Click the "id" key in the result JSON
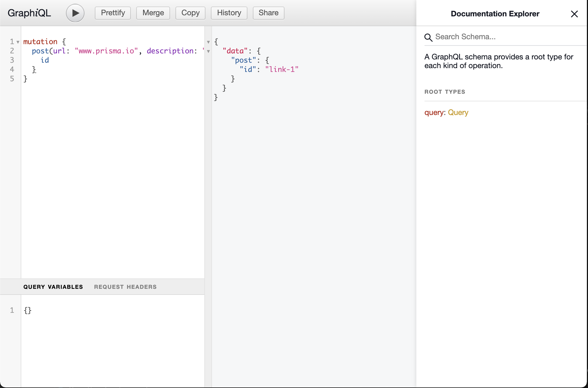This screenshot has width=588, height=388. tap(248, 69)
